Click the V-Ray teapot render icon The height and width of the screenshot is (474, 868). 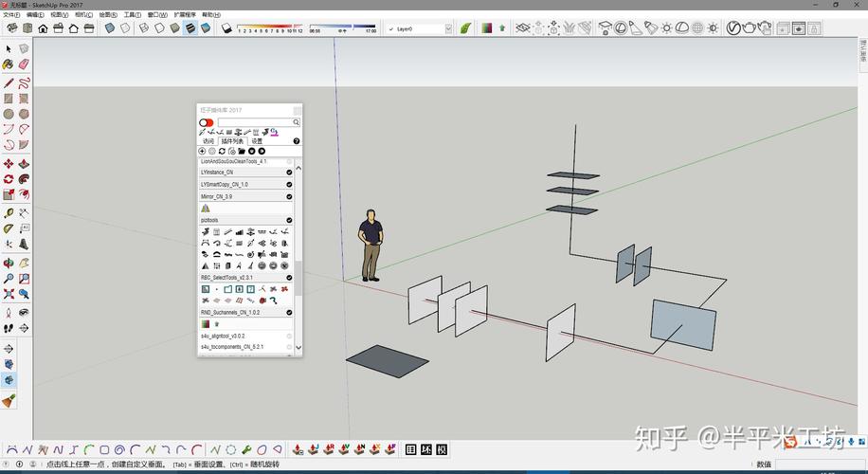pyautogui.click(x=749, y=28)
